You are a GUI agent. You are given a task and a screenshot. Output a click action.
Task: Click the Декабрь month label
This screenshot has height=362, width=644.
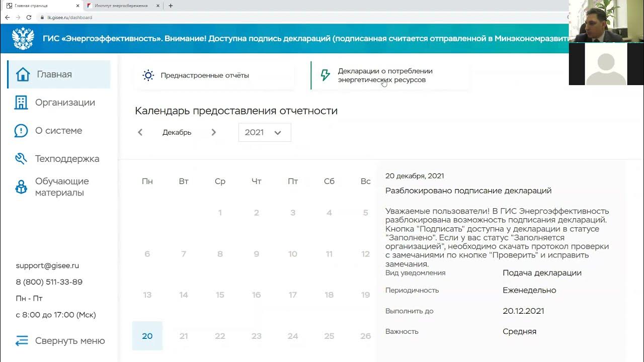coord(177,132)
